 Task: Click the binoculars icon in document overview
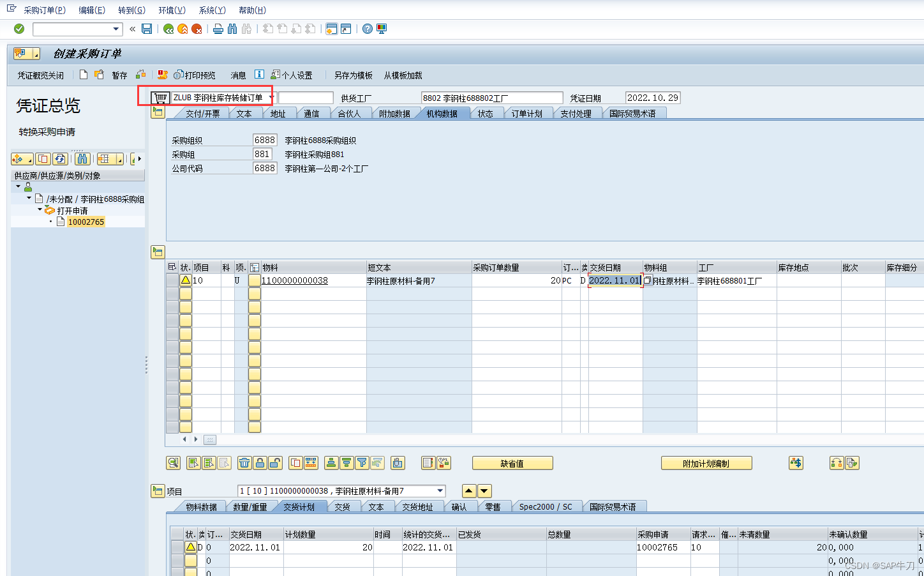pos(82,158)
